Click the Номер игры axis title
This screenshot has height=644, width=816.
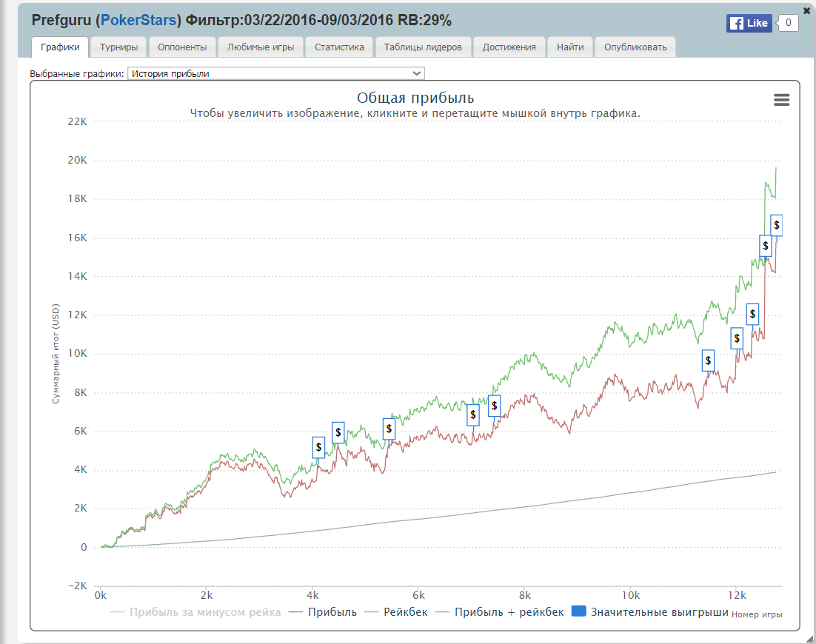click(x=757, y=614)
